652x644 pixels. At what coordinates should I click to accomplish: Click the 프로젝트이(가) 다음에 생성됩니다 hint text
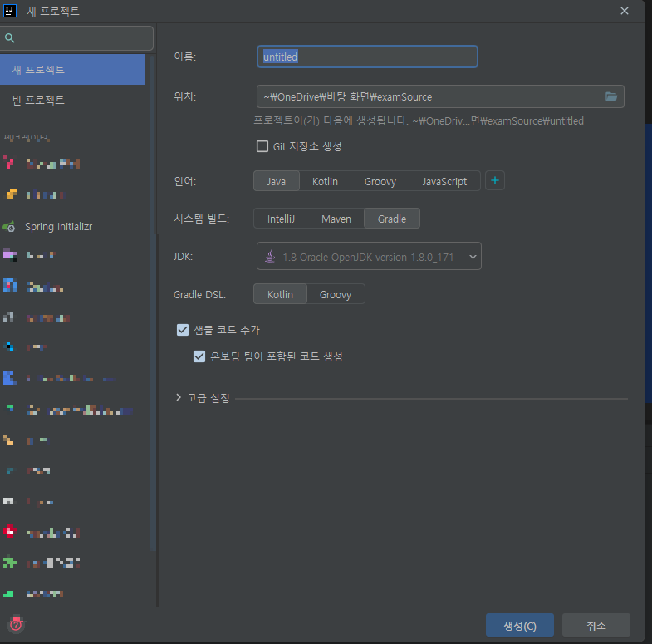[419, 121]
